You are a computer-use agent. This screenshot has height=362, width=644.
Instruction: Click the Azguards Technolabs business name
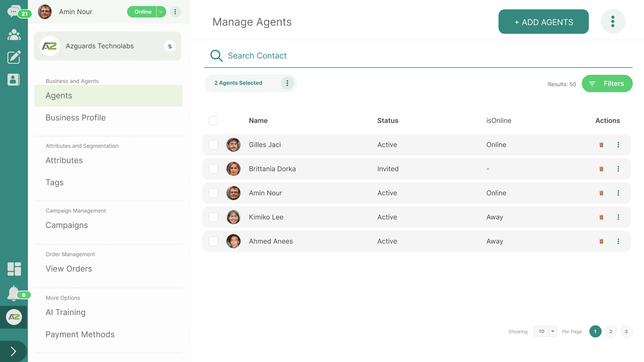click(x=100, y=46)
